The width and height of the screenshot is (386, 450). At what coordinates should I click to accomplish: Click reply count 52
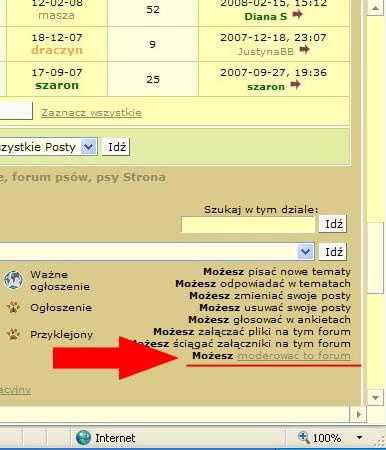(x=153, y=9)
